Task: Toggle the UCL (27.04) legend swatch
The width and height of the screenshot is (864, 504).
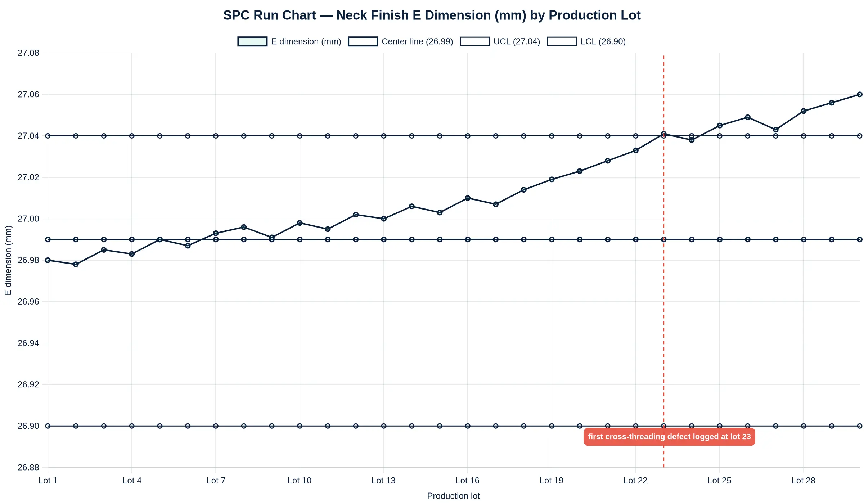Action: [475, 41]
